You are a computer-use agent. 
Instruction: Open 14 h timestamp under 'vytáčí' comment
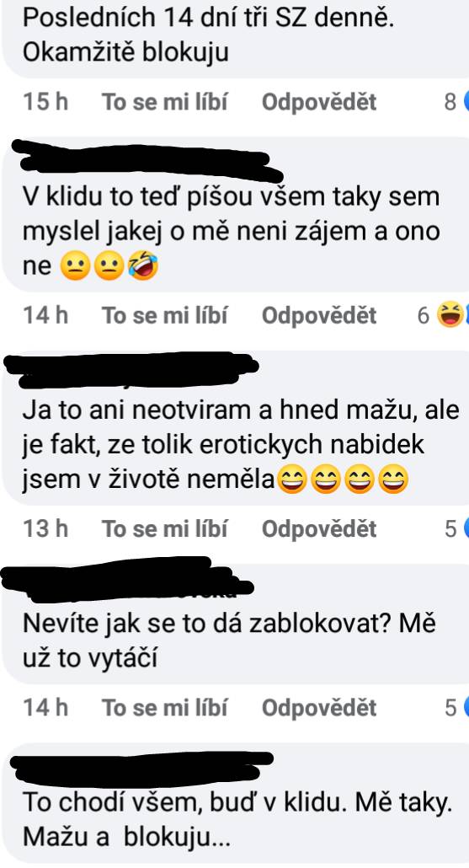(45, 708)
